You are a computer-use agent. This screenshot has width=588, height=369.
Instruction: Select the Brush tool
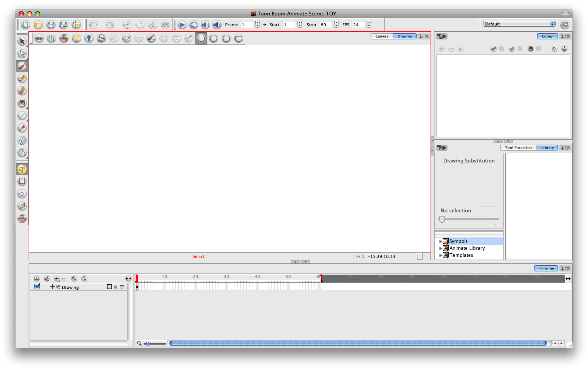point(22,66)
